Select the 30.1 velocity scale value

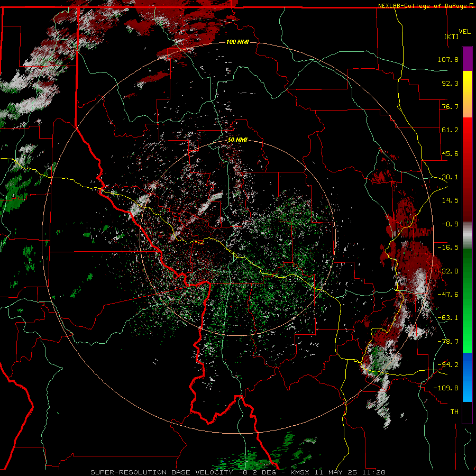coord(450,177)
